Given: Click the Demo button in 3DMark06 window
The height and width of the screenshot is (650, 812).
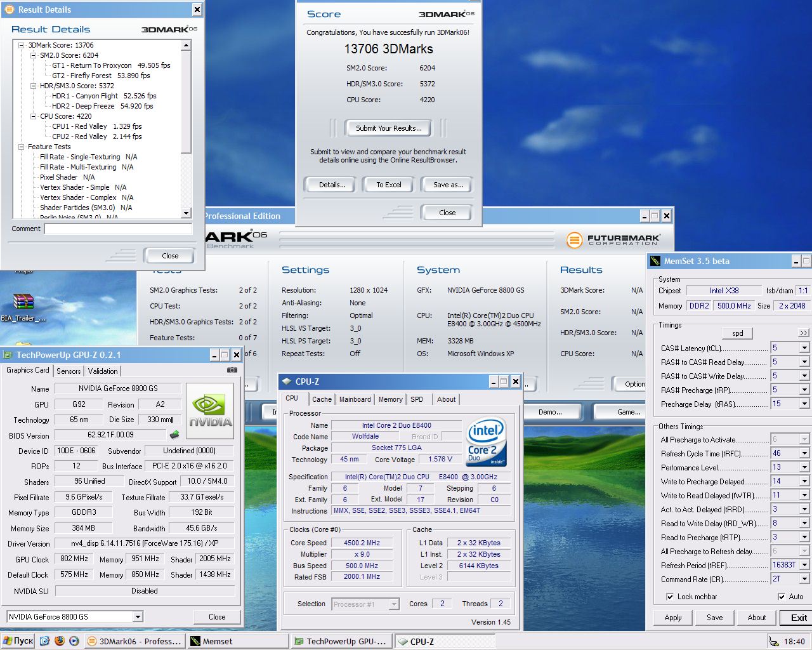Looking at the screenshot, I should click(550, 412).
